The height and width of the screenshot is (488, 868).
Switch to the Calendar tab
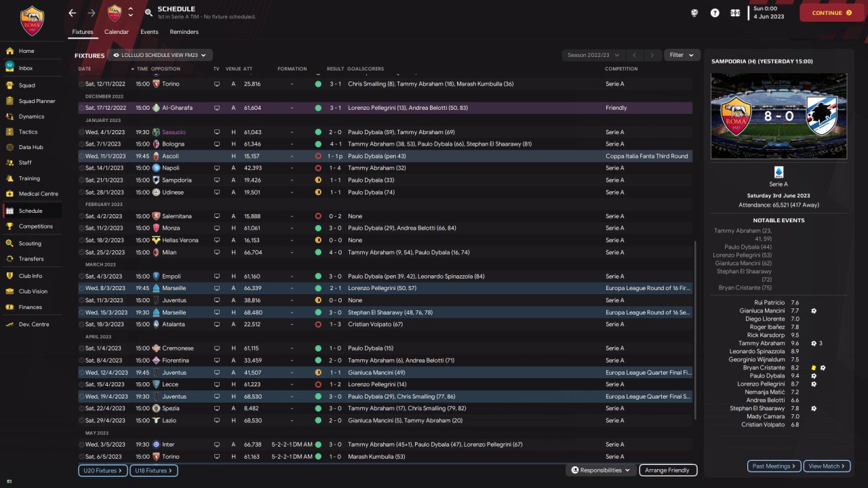tap(117, 32)
